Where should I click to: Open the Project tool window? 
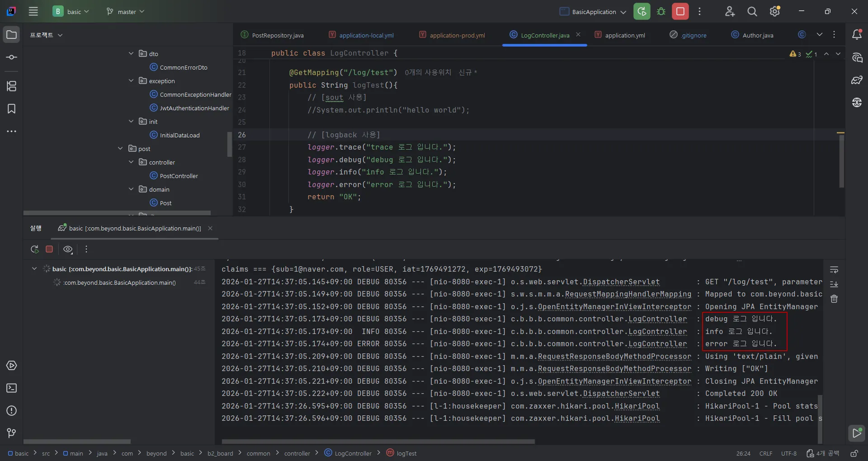[x=12, y=35]
